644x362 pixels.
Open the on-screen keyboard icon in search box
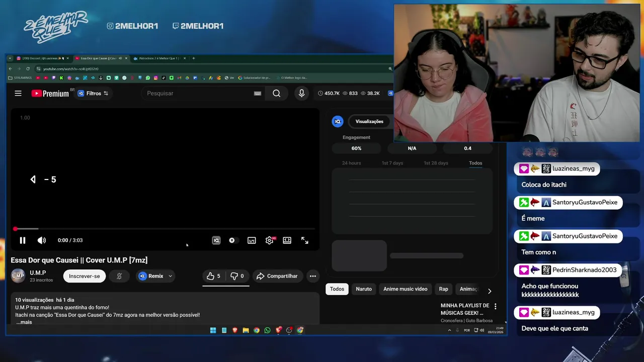pyautogui.click(x=258, y=93)
